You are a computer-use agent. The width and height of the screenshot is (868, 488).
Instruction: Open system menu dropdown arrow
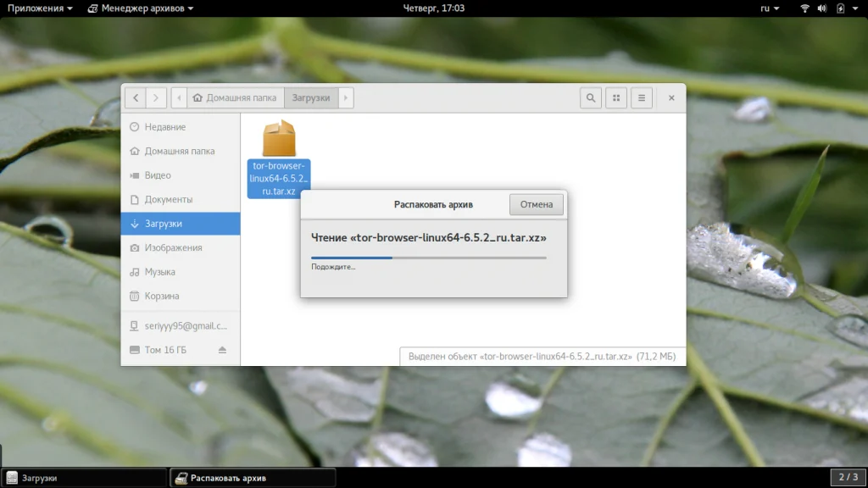(855, 8)
